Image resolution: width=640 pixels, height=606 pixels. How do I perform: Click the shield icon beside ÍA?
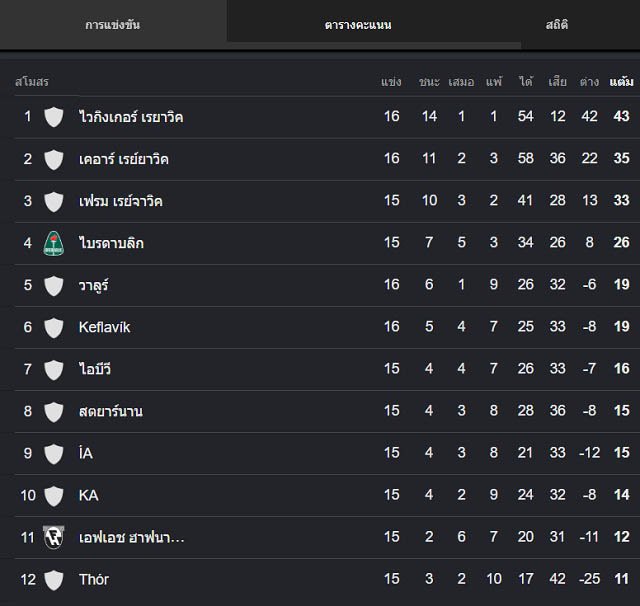pyautogui.click(x=53, y=453)
